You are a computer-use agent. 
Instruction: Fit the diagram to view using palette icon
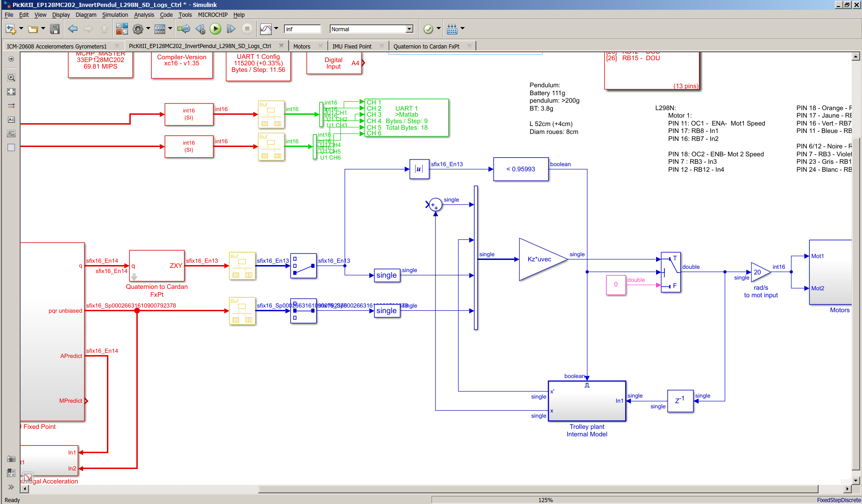10,91
